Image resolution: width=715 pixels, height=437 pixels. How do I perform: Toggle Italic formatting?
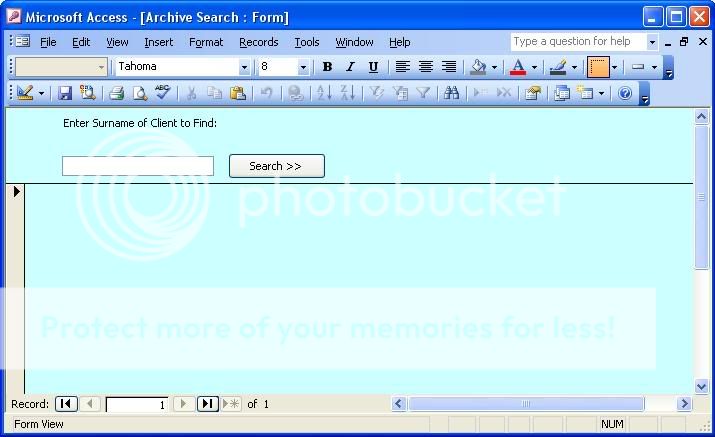click(350, 67)
